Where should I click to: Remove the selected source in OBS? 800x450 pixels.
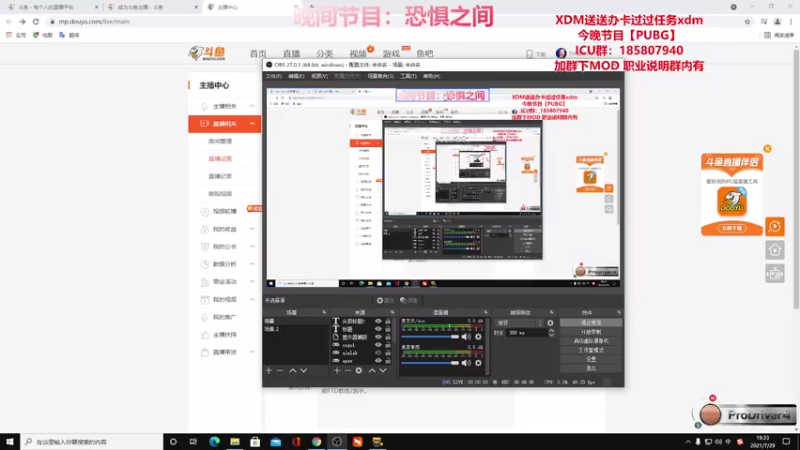pyautogui.click(x=347, y=370)
